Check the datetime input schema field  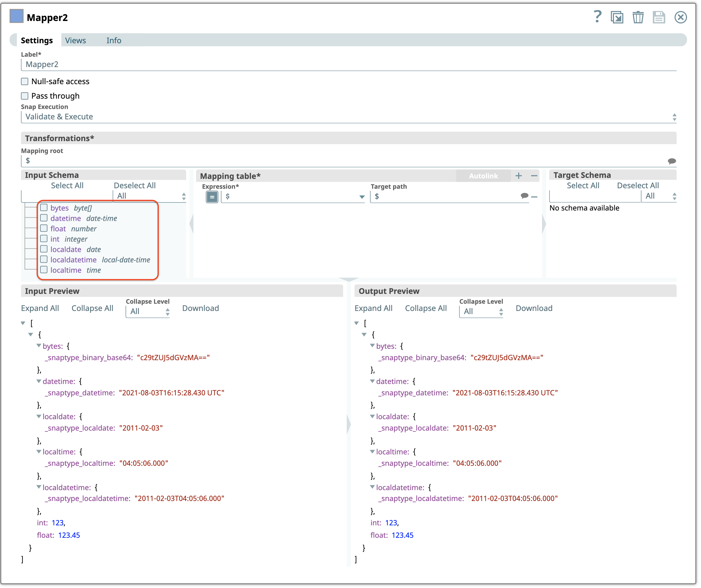pos(44,218)
